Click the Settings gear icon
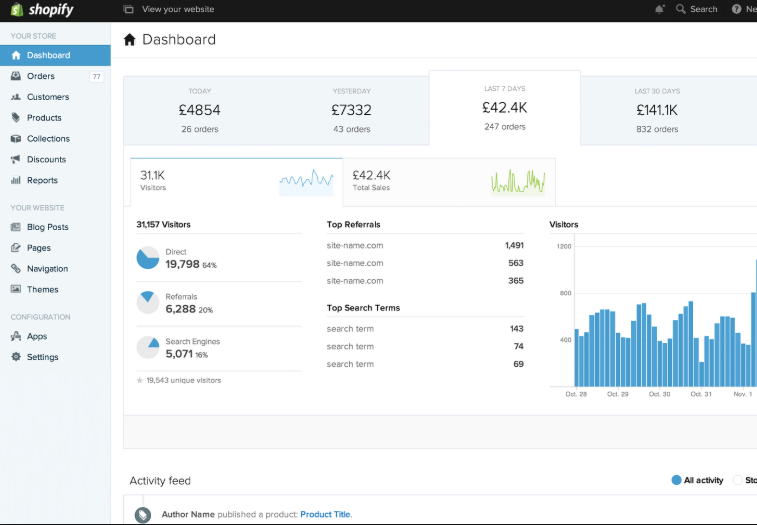The width and height of the screenshot is (757, 525). pos(16,357)
